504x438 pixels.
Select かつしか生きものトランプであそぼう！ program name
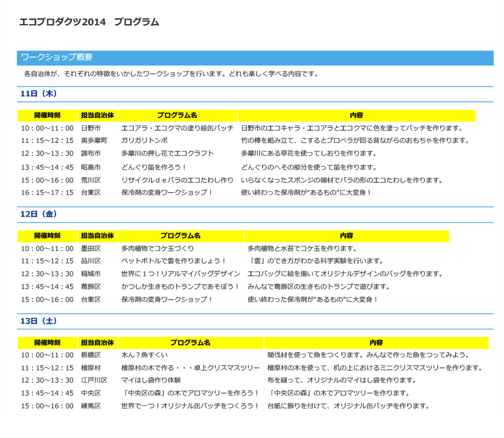point(180,287)
